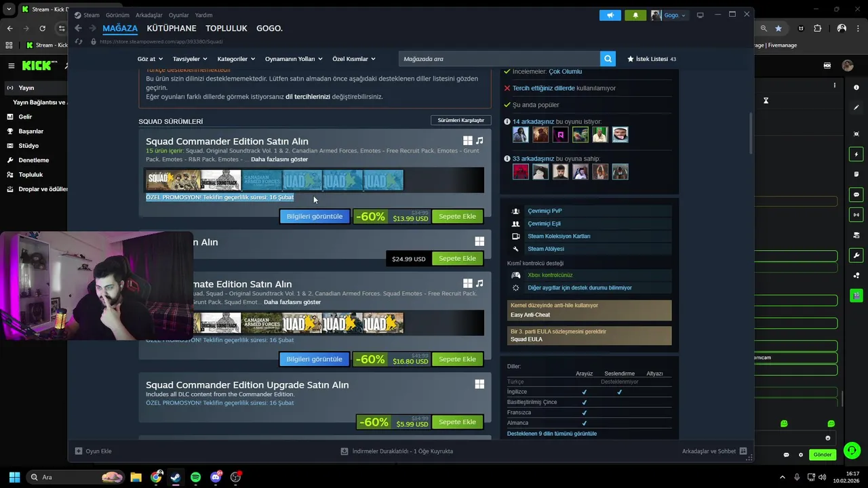The width and height of the screenshot is (868, 488).
Task: Expand Ultimate Edition Daha fazlasını göster
Action: (292, 302)
